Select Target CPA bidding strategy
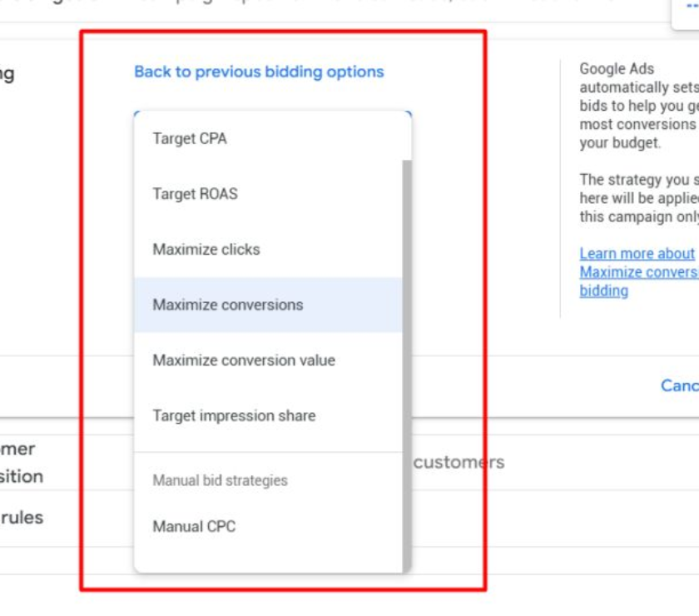The width and height of the screenshot is (699, 616). 268,139
